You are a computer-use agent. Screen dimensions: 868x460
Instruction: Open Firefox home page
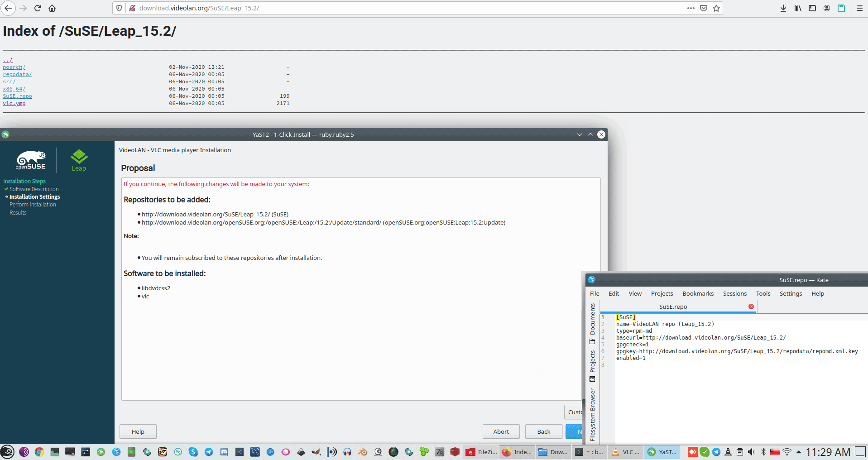pos(52,8)
